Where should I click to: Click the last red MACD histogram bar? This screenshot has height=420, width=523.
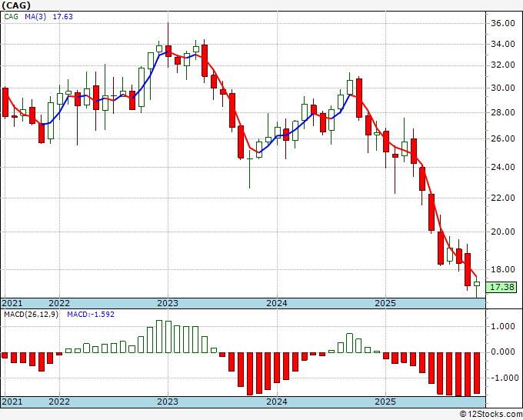(477, 372)
